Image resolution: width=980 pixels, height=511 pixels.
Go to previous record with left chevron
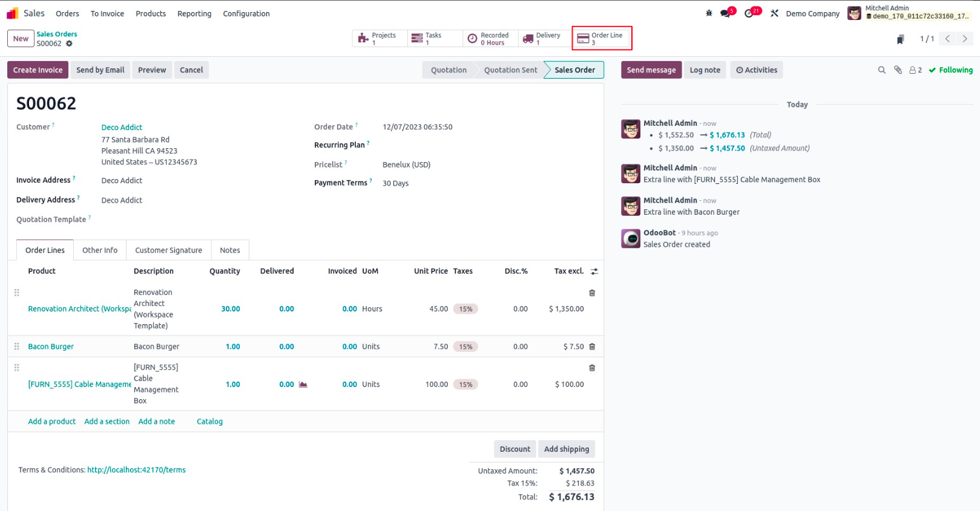tap(947, 39)
